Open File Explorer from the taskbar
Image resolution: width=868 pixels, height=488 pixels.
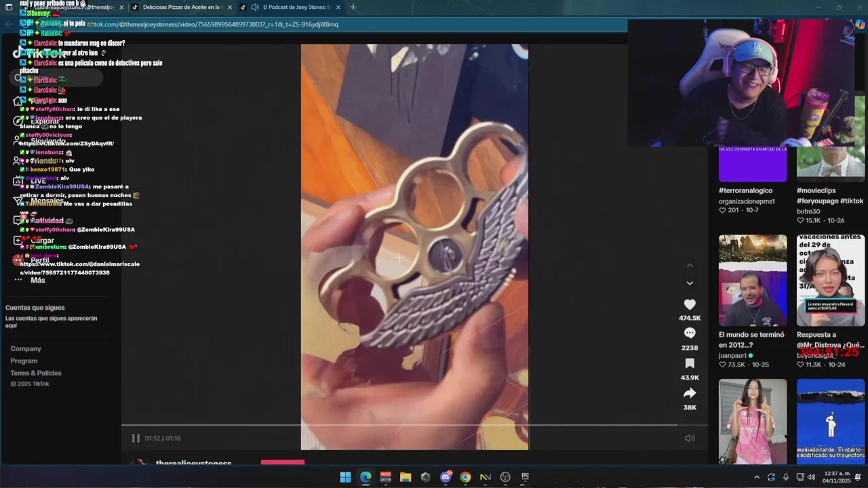click(x=406, y=477)
